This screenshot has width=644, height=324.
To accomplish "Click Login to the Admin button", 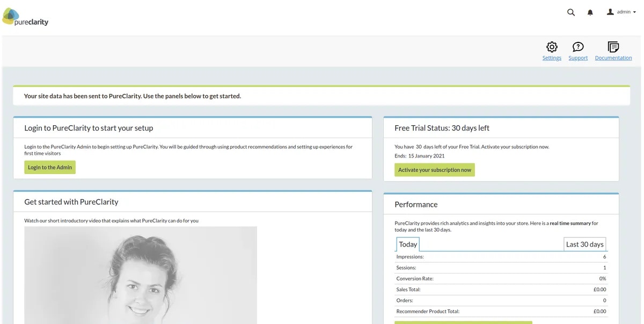I will pos(50,167).
